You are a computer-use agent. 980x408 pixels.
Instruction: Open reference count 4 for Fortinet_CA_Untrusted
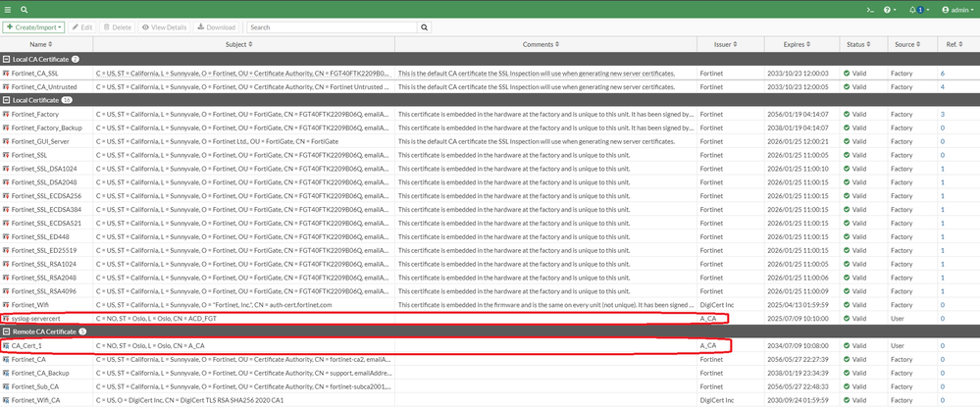[x=943, y=87]
